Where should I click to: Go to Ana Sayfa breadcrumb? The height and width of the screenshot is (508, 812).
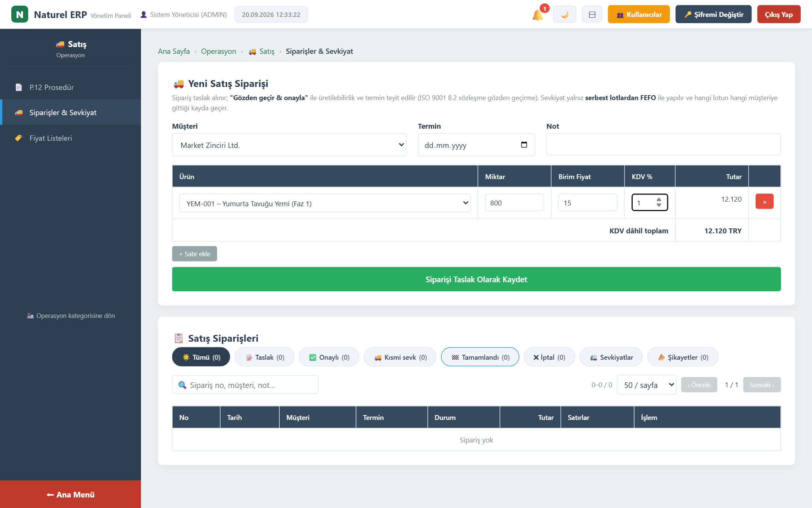click(174, 51)
